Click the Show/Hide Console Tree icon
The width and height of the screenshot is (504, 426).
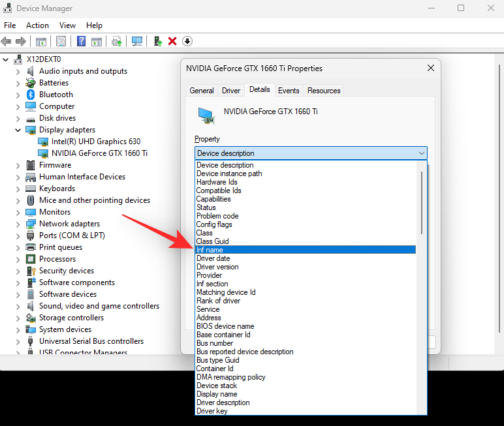40,41
